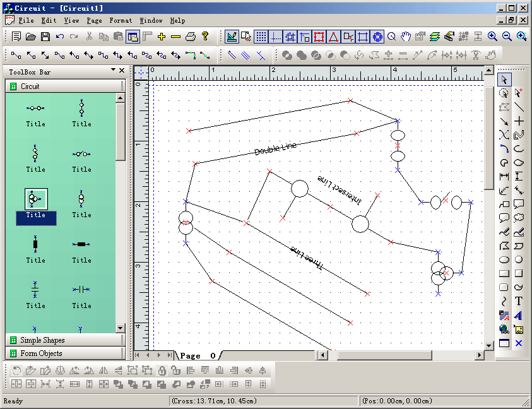Click the align left edges icon
The width and height of the screenshot is (532, 409).
click(x=191, y=370)
